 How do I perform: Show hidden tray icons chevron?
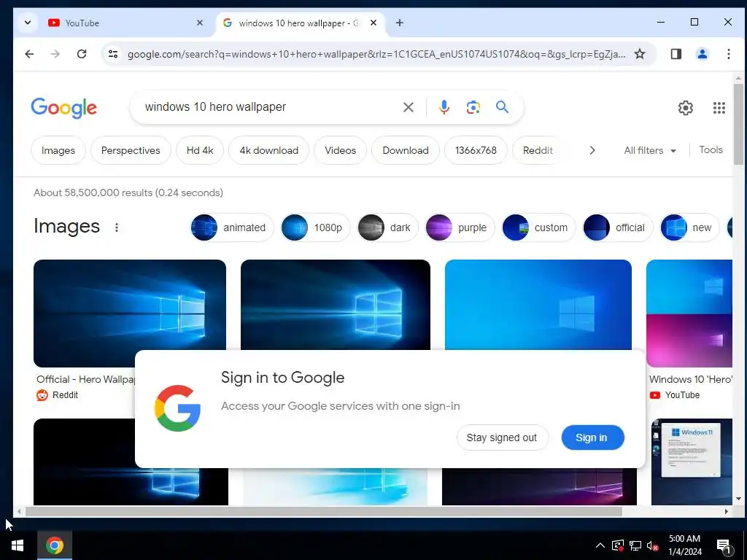(600, 545)
